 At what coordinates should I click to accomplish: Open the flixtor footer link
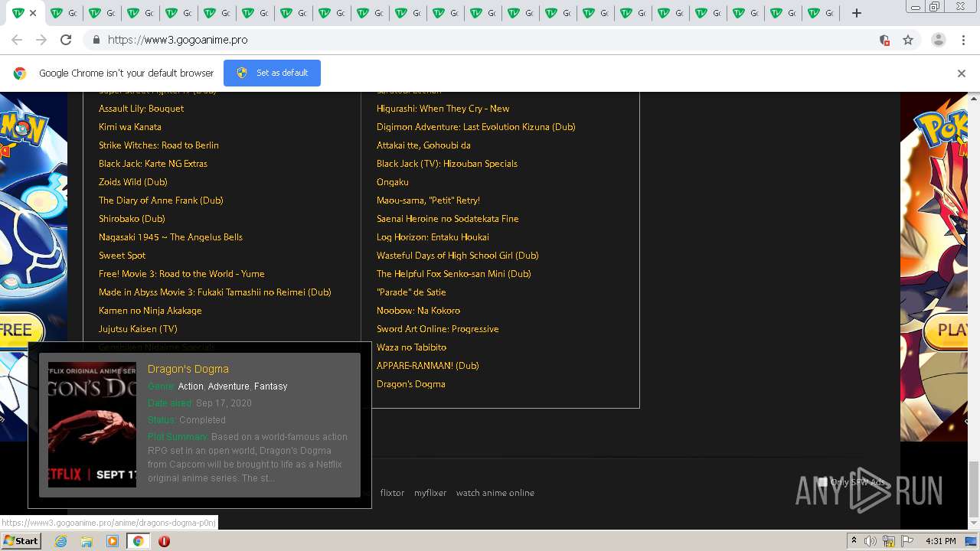pyautogui.click(x=392, y=493)
